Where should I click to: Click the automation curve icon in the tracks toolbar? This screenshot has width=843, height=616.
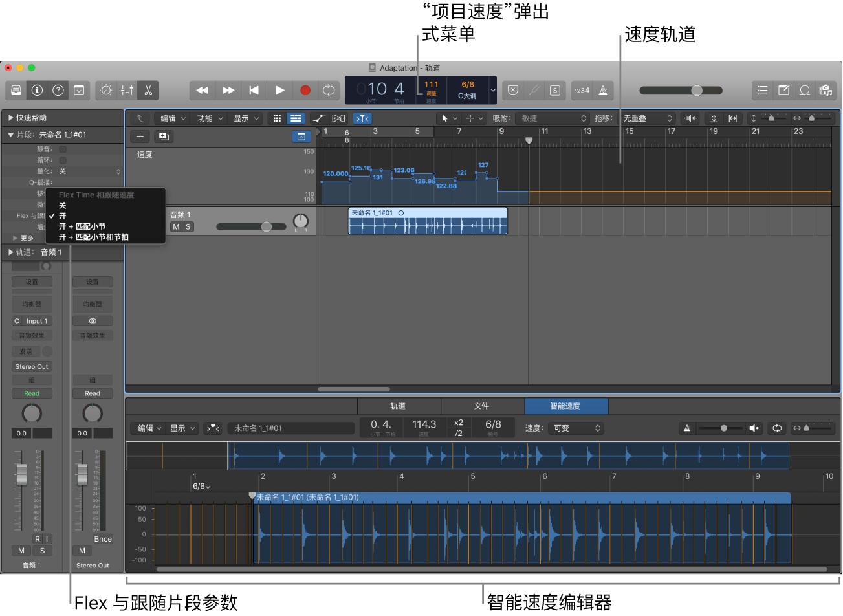click(x=318, y=118)
